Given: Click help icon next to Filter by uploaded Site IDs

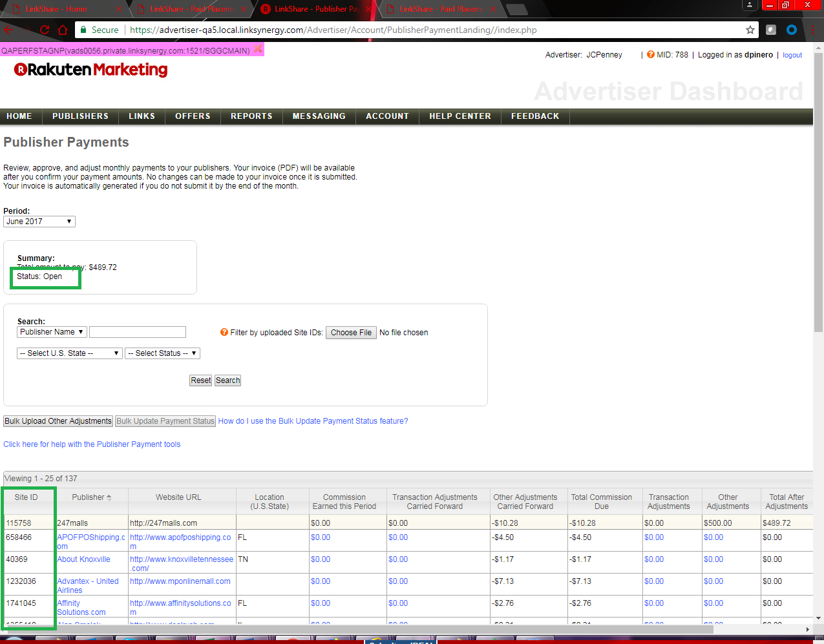Looking at the screenshot, I should [224, 333].
